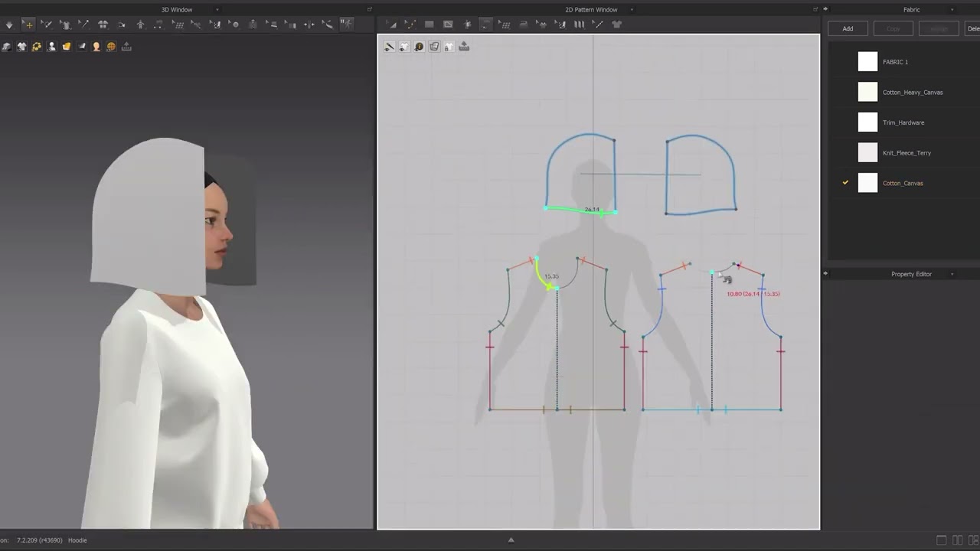The width and height of the screenshot is (980, 551).
Task: Select the Cotton_Heavy_Canvas swatch
Action: coord(867,92)
